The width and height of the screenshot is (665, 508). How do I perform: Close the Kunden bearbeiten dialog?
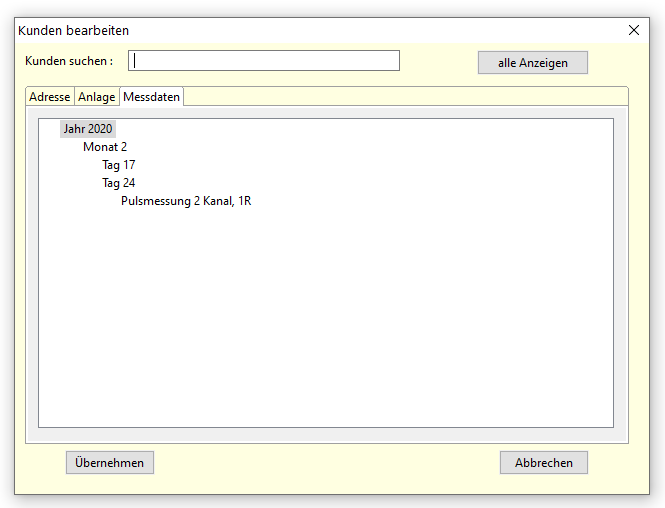pyautogui.click(x=634, y=30)
